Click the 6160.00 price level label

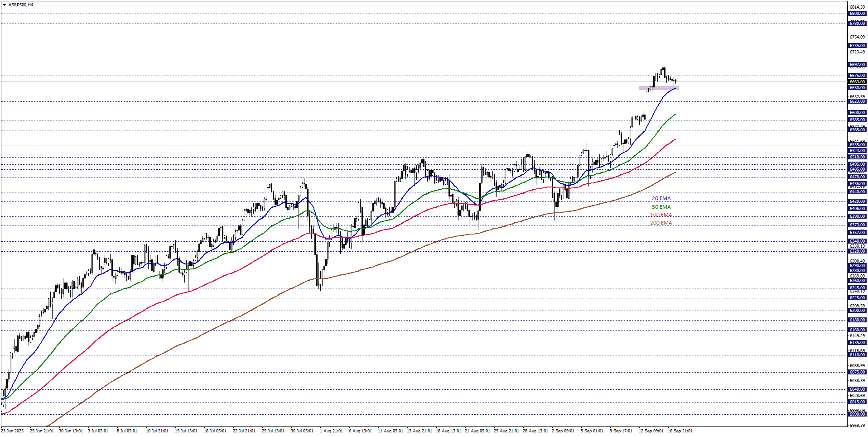[857, 330]
